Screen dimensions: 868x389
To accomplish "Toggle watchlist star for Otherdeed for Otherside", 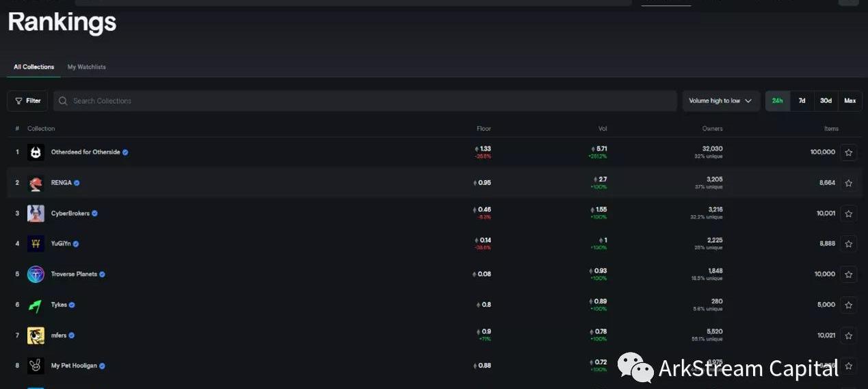I will tap(848, 153).
